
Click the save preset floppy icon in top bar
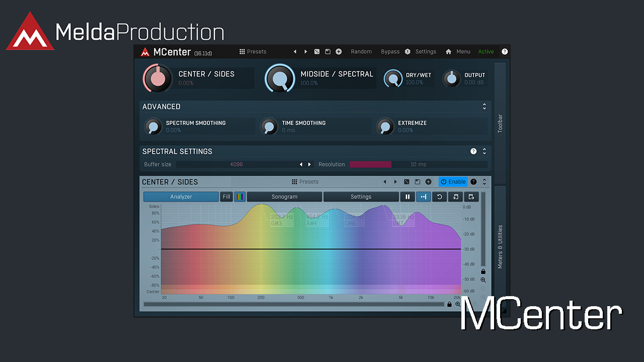[328, 52]
